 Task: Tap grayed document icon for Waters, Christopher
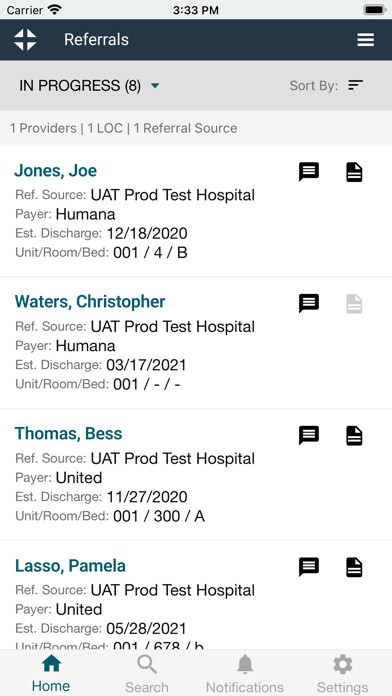pyautogui.click(x=354, y=304)
